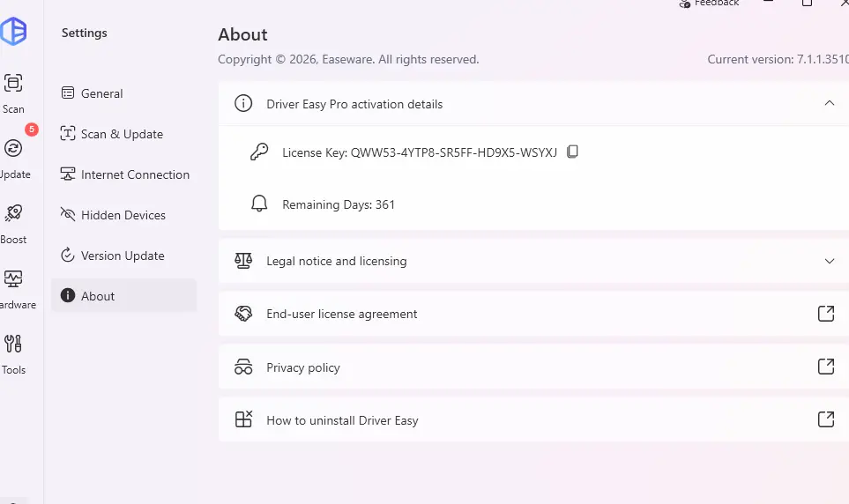The width and height of the screenshot is (849, 504).
Task: Open the Boost rocket section
Action: point(13,224)
